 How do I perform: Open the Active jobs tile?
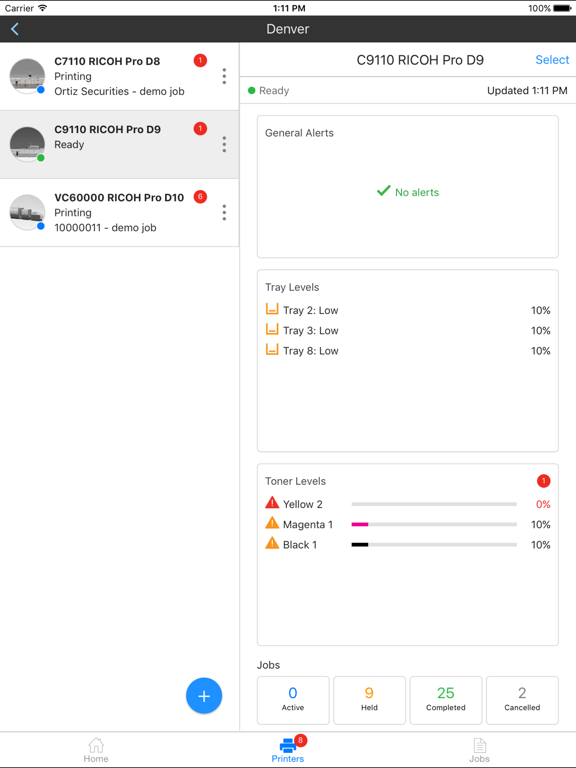tap(293, 700)
